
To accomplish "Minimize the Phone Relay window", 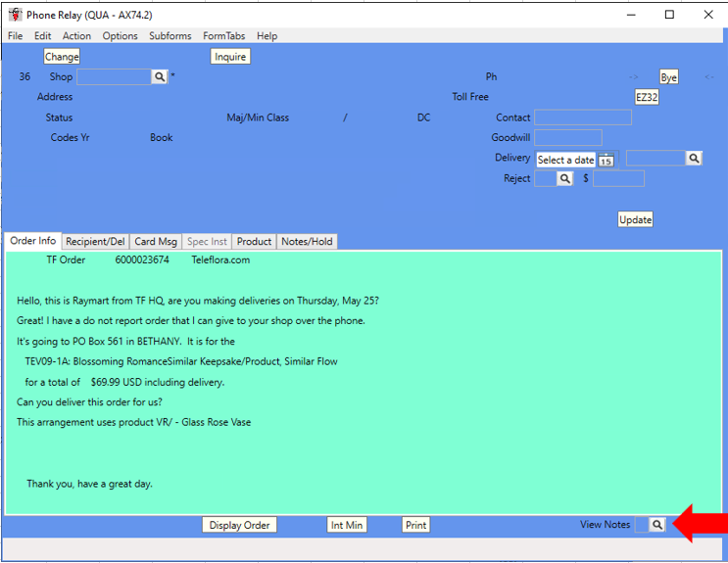I will click(x=630, y=15).
